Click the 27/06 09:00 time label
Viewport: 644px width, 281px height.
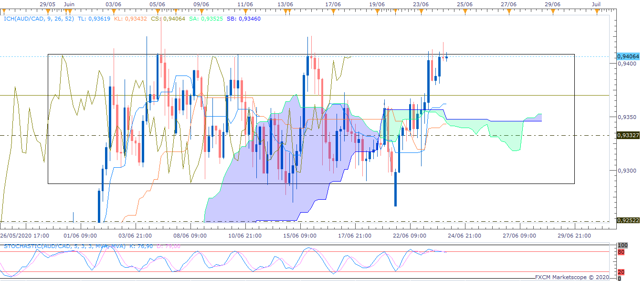[x=519, y=235]
